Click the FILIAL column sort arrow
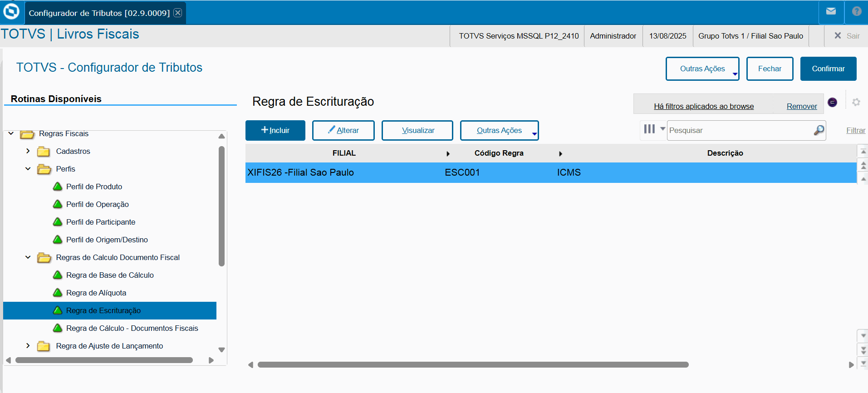This screenshot has height=393, width=868. [448, 154]
